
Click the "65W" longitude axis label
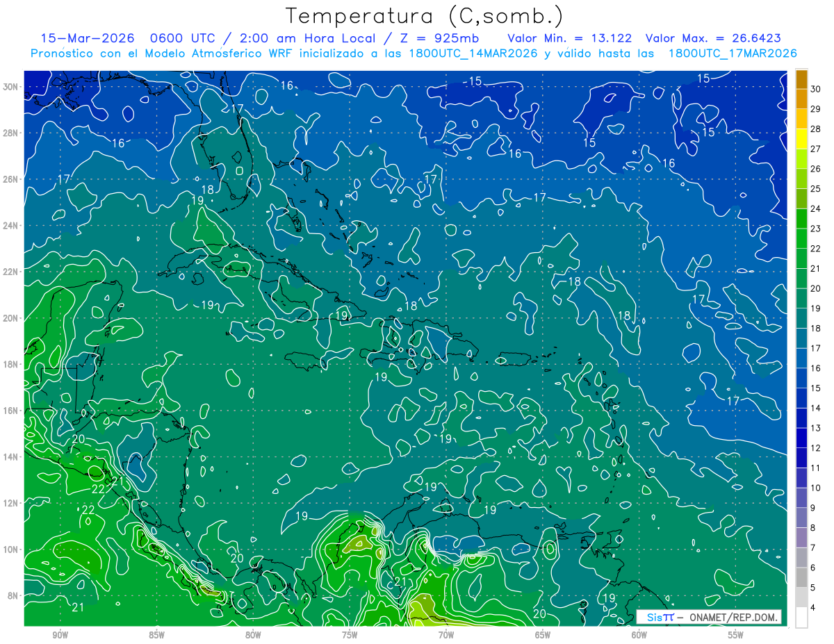[543, 635]
